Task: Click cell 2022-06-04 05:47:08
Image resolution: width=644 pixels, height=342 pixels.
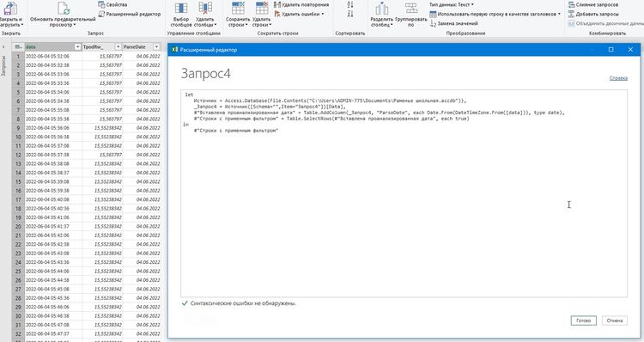Action: [x=53, y=325]
